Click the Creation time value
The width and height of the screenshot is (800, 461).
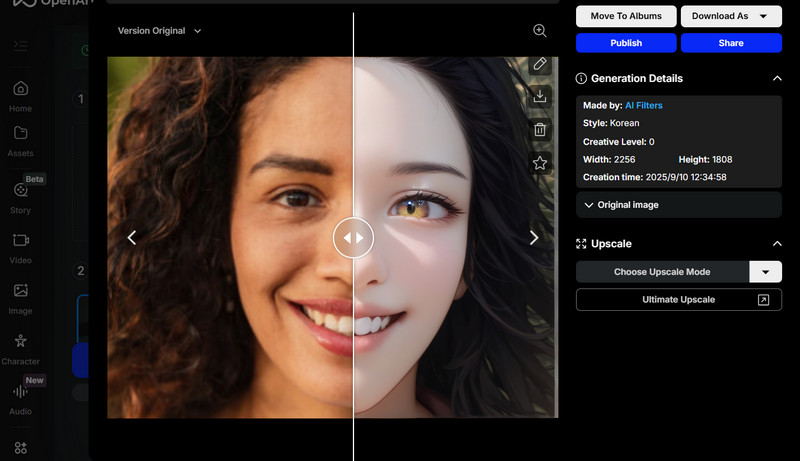tap(686, 177)
